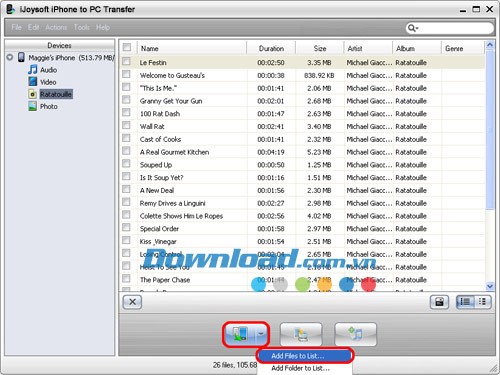The width and height of the screenshot is (500, 375).
Task: Sort by the Name column header
Action: click(x=192, y=48)
